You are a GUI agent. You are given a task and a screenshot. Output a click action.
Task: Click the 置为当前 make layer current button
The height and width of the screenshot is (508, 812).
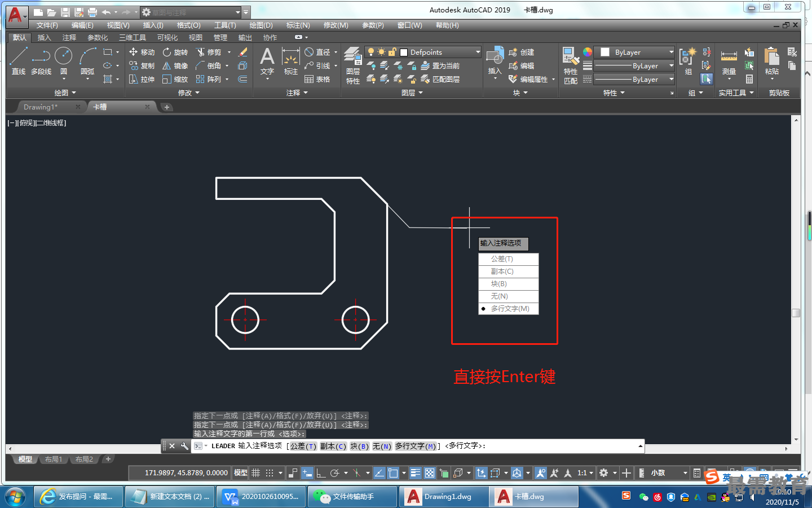tap(440, 65)
